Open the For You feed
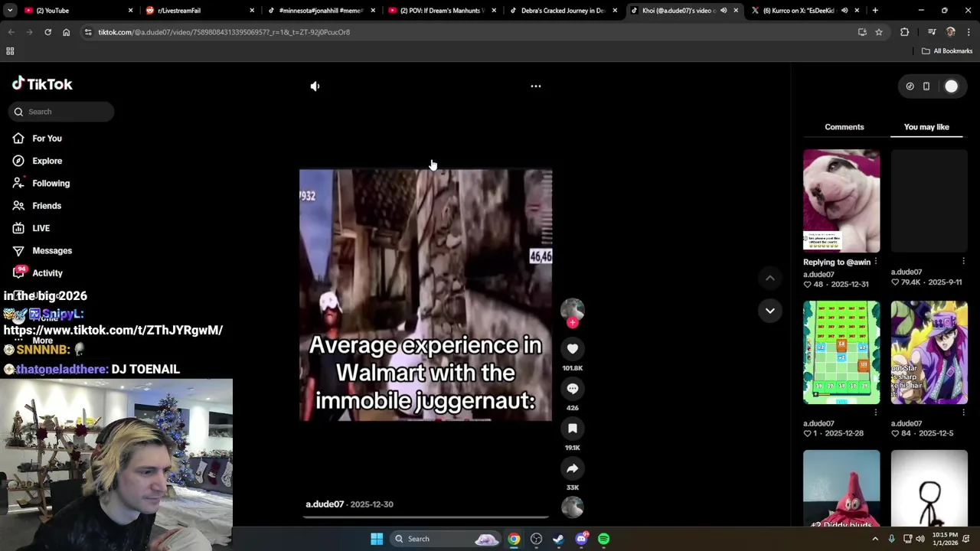This screenshot has width=980, height=551. pyautogui.click(x=47, y=139)
